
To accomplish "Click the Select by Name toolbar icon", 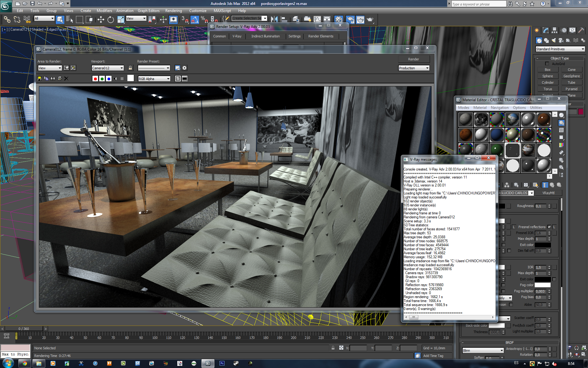I will [x=70, y=20].
